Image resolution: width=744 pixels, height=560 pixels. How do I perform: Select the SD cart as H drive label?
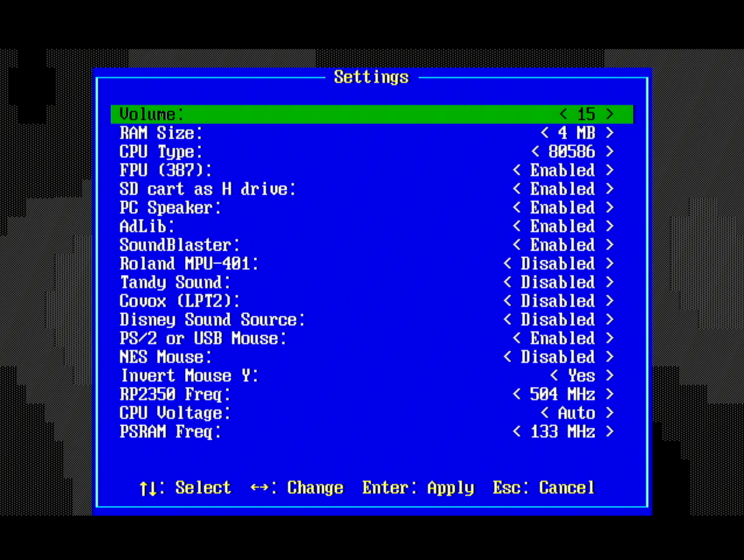click(208, 189)
